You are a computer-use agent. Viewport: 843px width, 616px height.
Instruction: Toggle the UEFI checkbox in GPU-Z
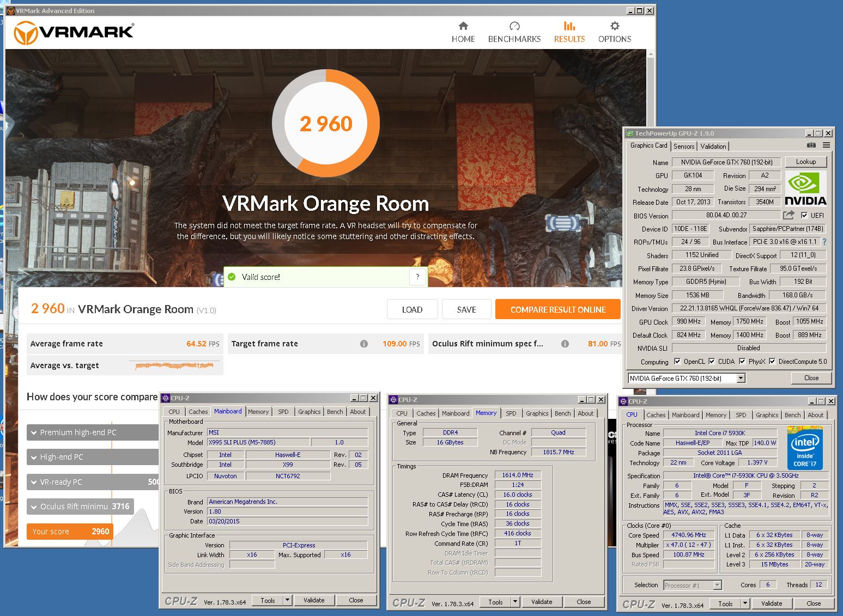point(804,215)
